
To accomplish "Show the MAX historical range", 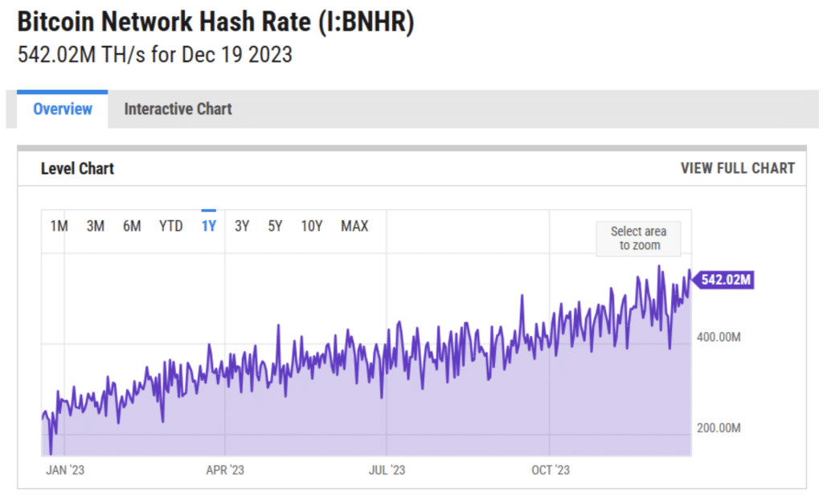I will [353, 226].
